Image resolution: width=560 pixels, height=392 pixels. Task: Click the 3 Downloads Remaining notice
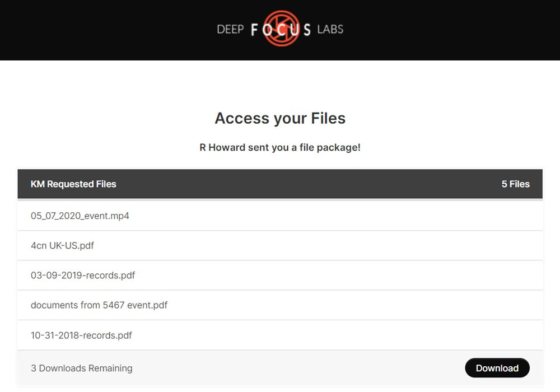82,368
